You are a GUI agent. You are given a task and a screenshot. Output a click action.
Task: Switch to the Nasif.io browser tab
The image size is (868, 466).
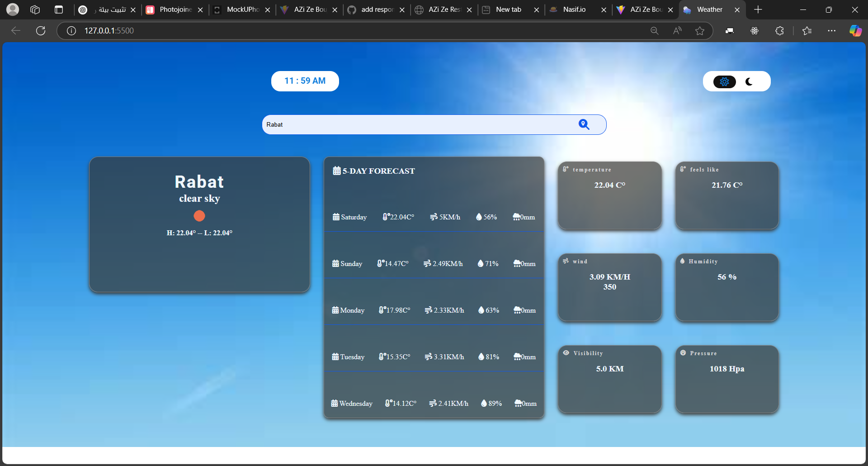click(574, 10)
